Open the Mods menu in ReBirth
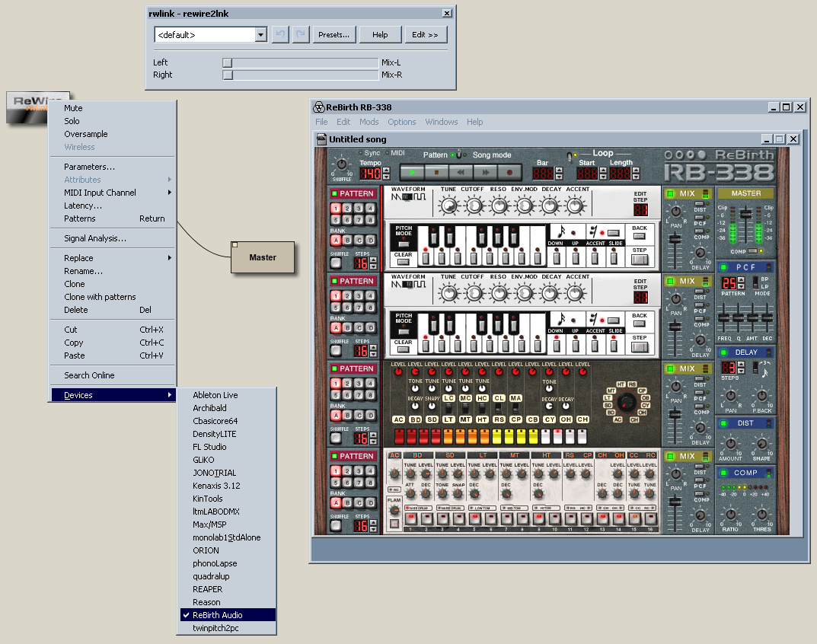Viewport: 817px width, 644px height. 369,122
